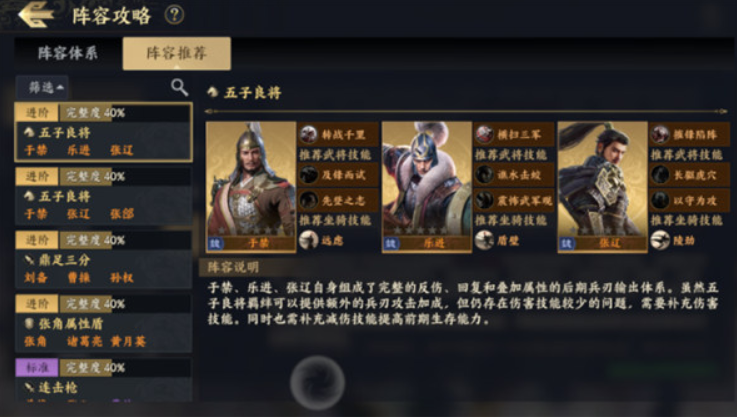Select the 转战千里 skill icon for 于禁

tap(309, 134)
